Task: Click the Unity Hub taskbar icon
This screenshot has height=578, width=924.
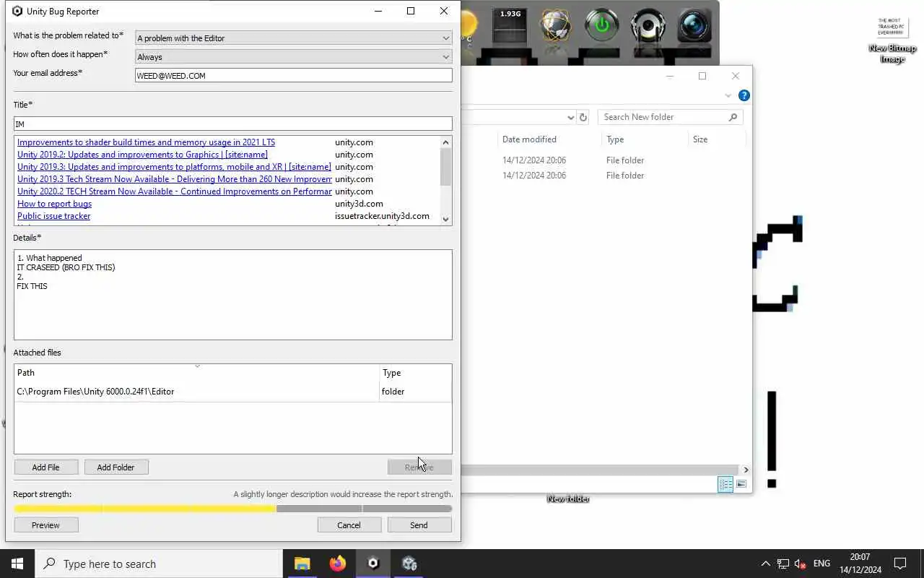Action: click(x=373, y=564)
